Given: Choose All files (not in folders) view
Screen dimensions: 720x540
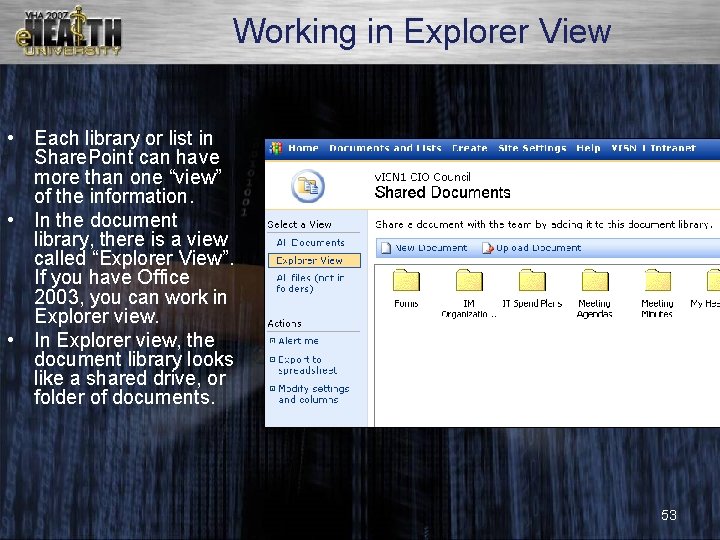Looking at the screenshot, I should 310,283.
